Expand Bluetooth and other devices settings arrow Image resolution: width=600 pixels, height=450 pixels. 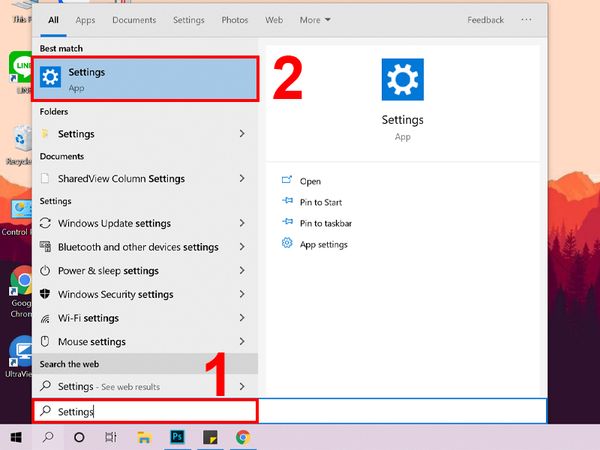tap(242, 247)
